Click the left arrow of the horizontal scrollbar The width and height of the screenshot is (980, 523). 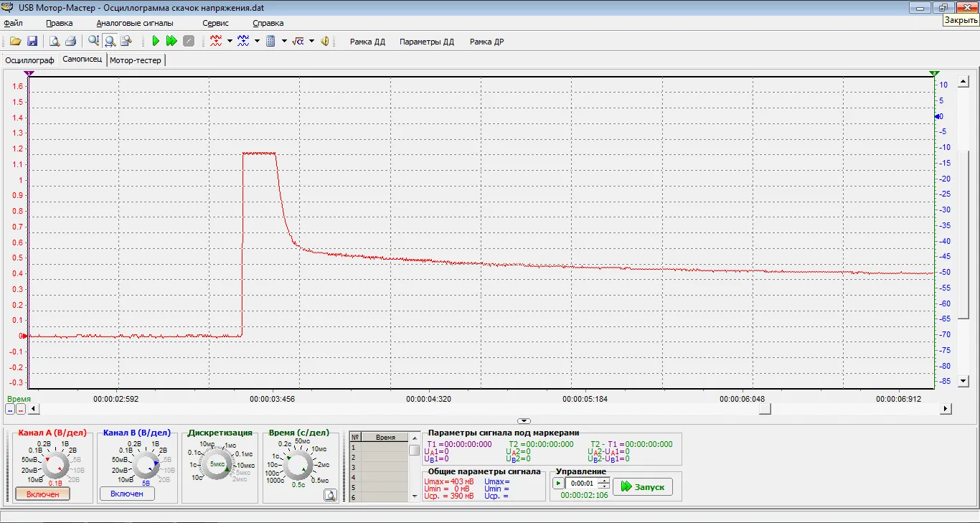(33, 409)
